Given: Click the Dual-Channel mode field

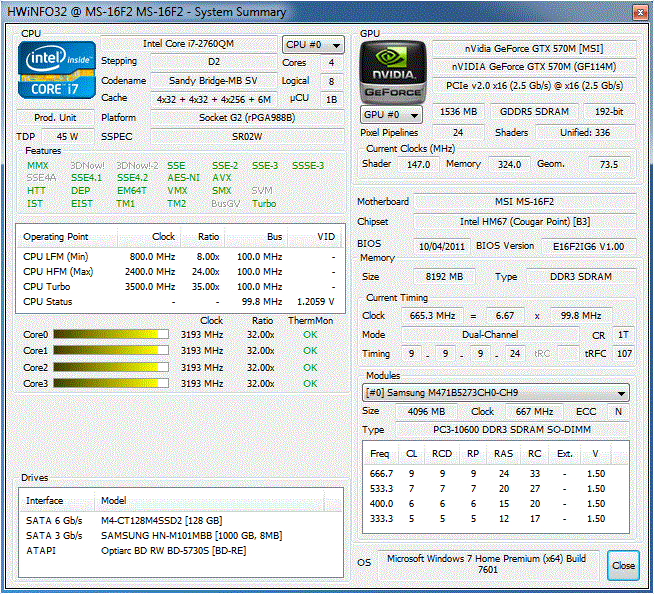Looking at the screenshot, I should coord(490,335).
